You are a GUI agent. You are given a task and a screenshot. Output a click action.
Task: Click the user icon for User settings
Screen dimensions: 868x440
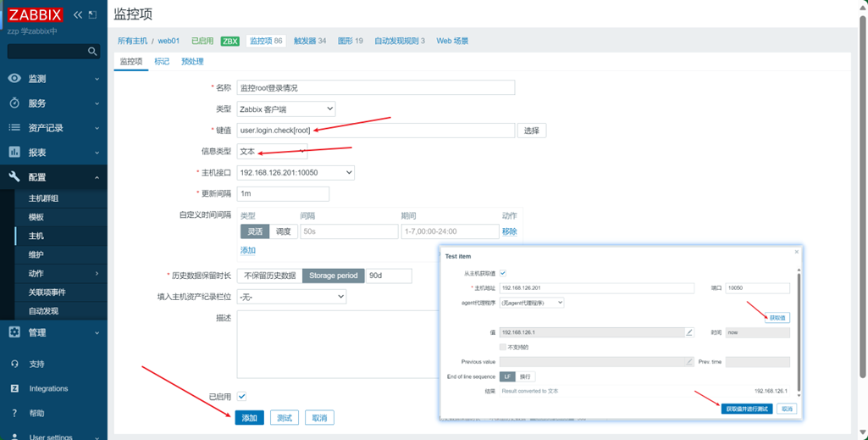click(x=15, y=437)
